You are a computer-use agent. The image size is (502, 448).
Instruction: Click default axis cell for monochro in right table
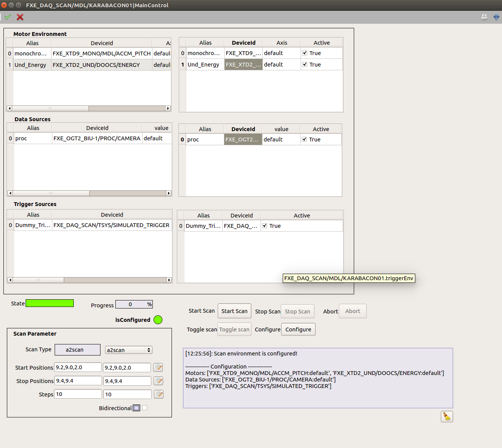point(282,53)
